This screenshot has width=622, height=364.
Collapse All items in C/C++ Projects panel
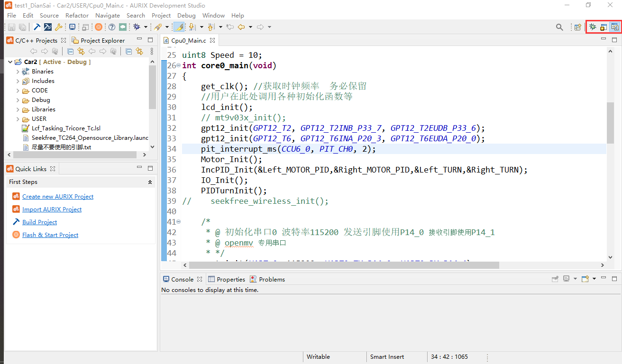(71, 51)
